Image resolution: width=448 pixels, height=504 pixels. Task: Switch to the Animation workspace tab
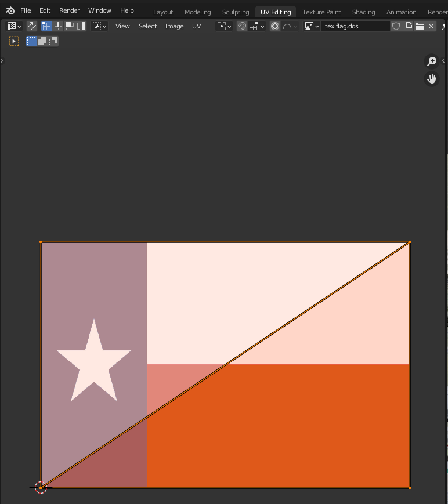(401, 12)
